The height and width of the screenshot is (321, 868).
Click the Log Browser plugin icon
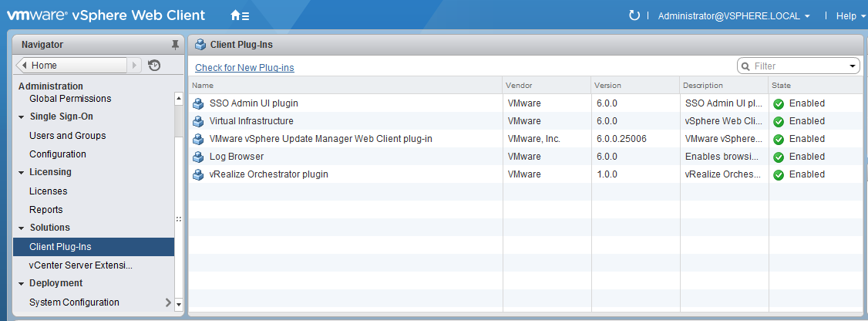coord(199,157)
